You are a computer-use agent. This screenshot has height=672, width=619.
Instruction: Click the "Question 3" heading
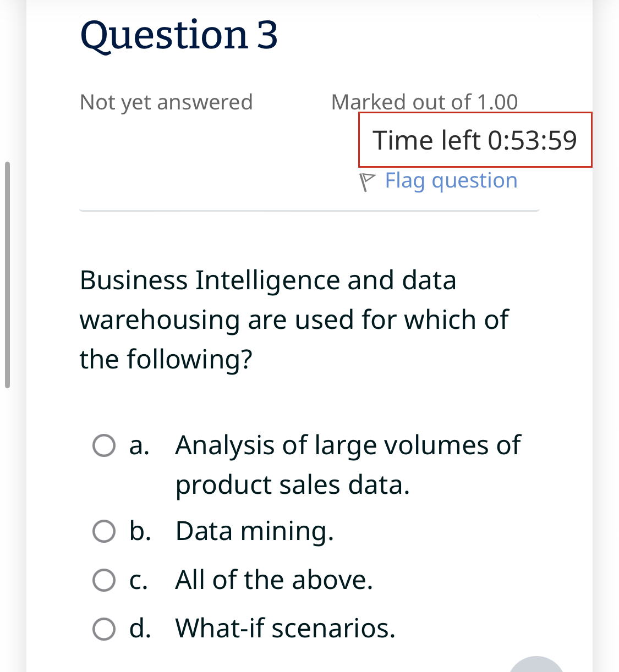pos(178,35)
